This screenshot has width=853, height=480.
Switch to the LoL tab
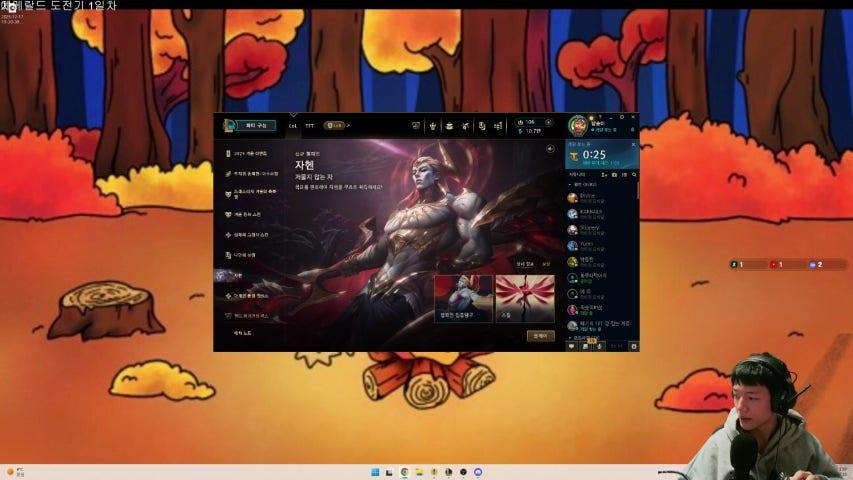click(x=293, y=126)
